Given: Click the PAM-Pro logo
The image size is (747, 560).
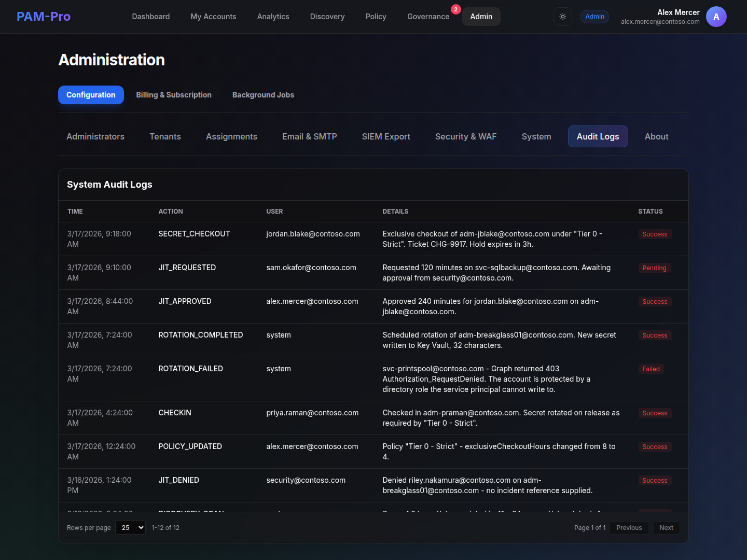Looking at the screenshot, I should coord(44,17).
